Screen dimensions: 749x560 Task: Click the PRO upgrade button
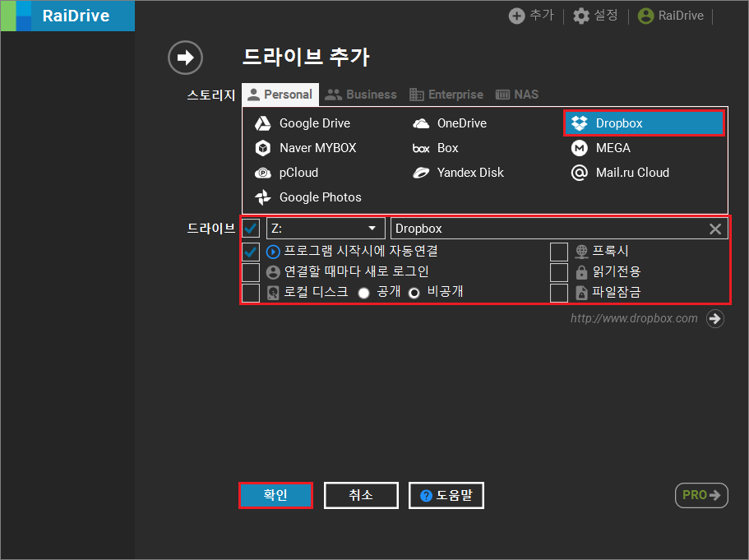click(x=701, y=496)
